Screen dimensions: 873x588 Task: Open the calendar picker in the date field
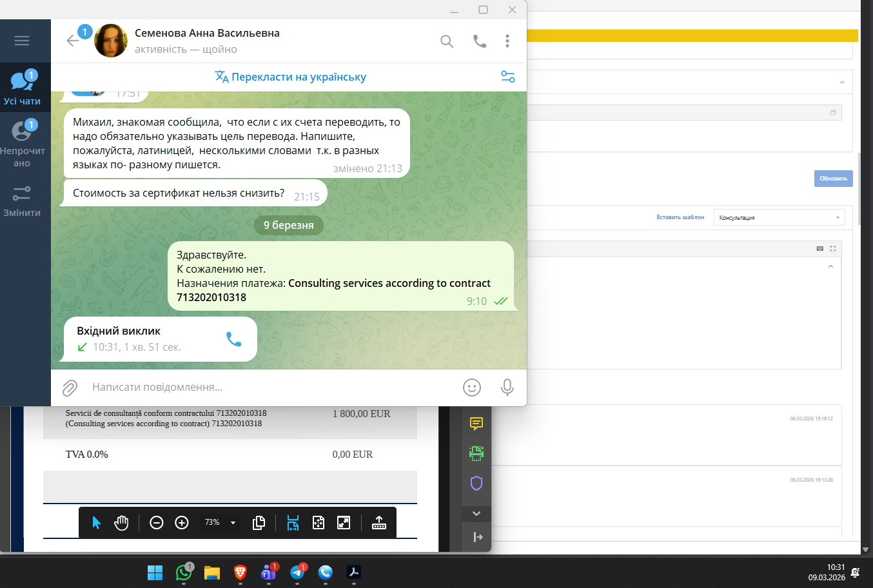tap(833, 113)
